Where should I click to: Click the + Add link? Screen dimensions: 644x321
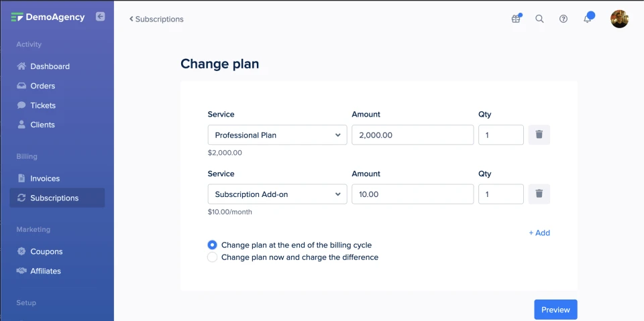click(x=539, y=233)
